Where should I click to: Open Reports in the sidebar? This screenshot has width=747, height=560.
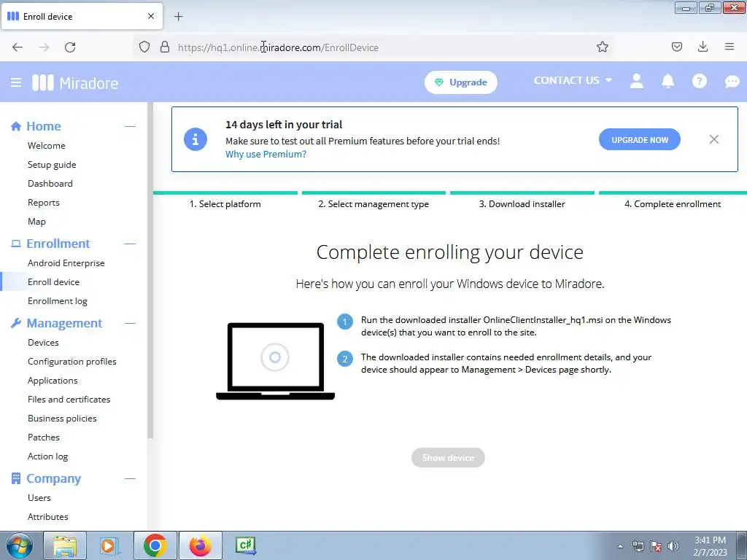coord(43,203)
